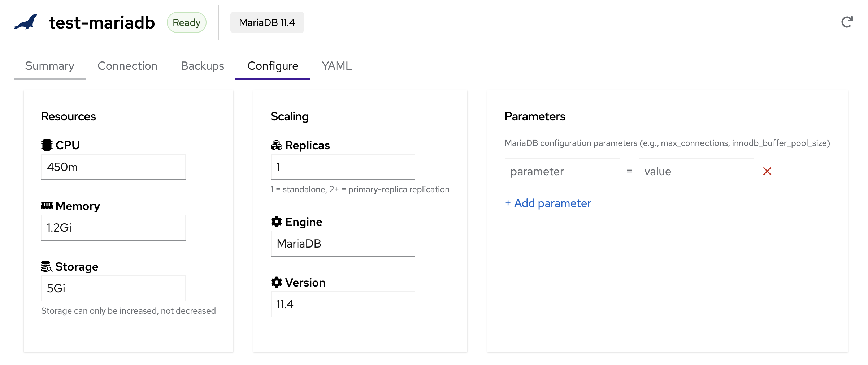868x365 pixels.
Task: Click the refresh icon at top right
Action: click(x=847, y=22)
